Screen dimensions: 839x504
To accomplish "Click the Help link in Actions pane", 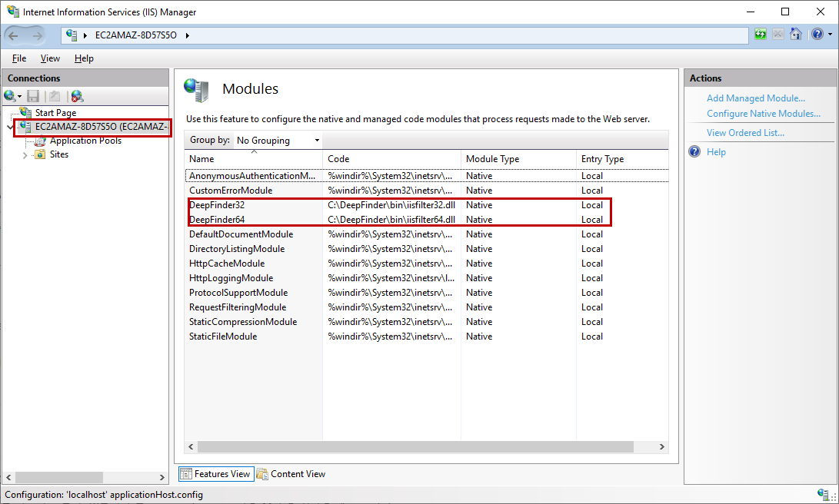I will point(716,152).
